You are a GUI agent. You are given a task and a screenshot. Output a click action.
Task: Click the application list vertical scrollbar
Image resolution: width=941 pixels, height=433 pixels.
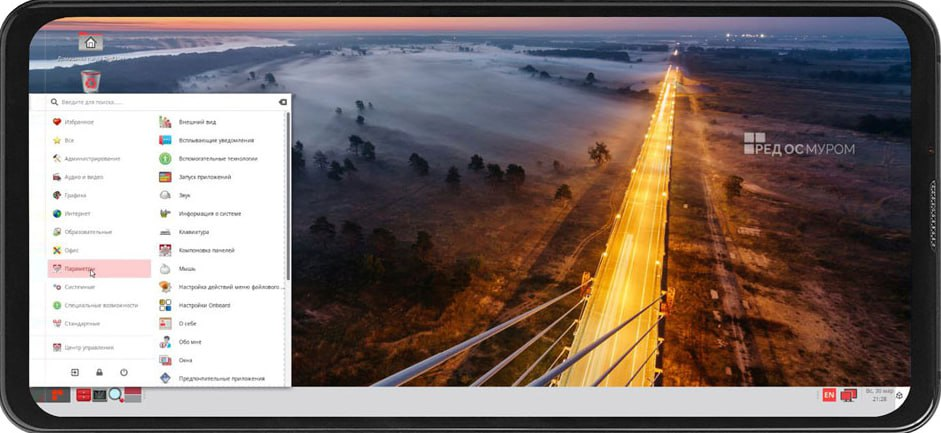(289, 195)
